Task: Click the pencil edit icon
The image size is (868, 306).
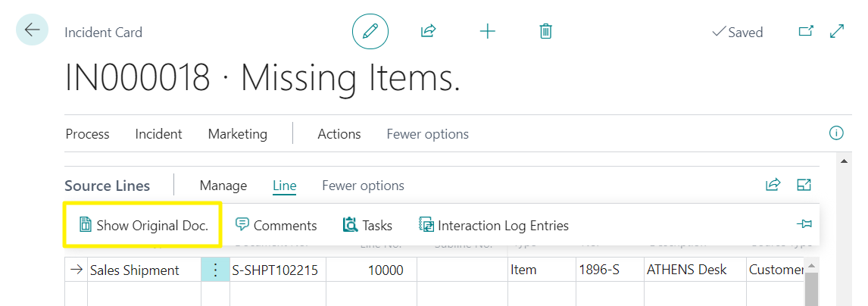Action: click(370, 32)
